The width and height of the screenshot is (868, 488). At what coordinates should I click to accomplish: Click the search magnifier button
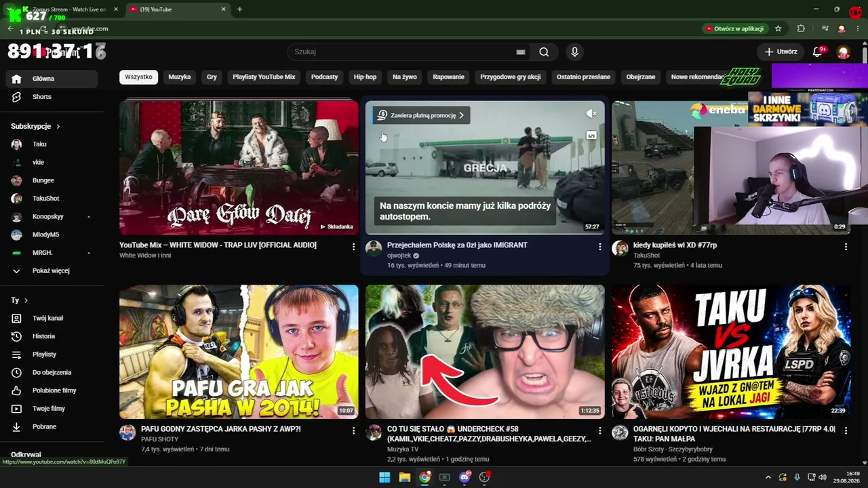tap(544, 52)
